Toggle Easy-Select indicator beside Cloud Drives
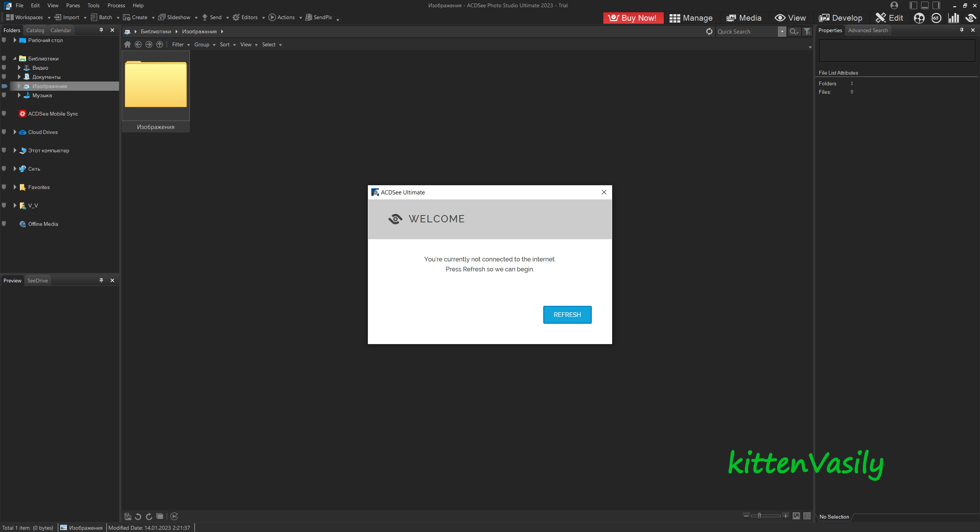This screenshot has height=532, width=980. click(4, 132)
